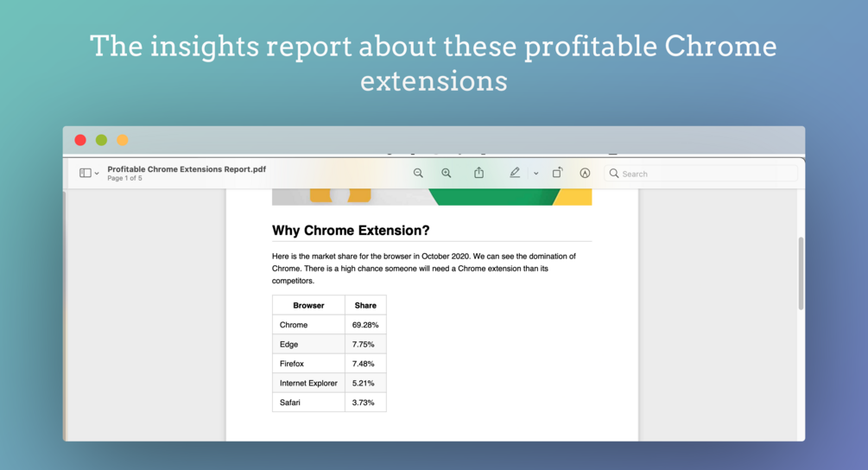The width and height of the screenshot is (868, 470).
Task: Select the 'Safari' table cell
Action: [308, 403]
